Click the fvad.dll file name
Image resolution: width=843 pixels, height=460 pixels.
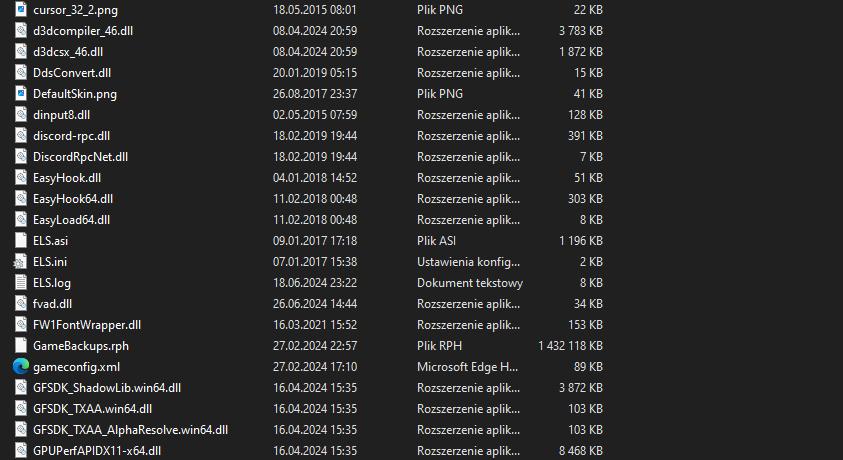point(52,303)
